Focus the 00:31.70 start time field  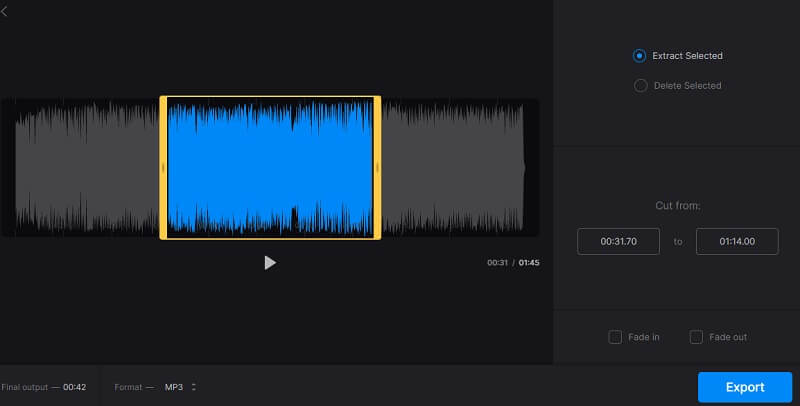[x=618, y=241]
